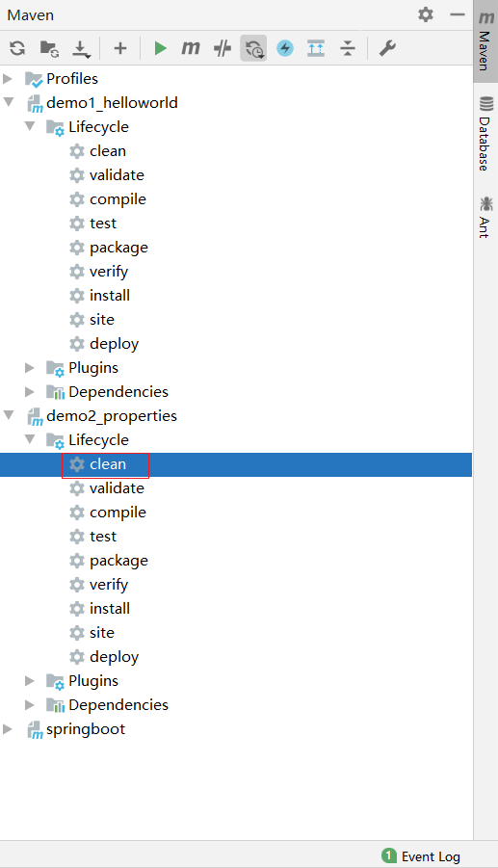Click the Reload All Maven Projects icon
Viewport: 498px width, 868px height.
pyautogui.click(x=17, y=48)
